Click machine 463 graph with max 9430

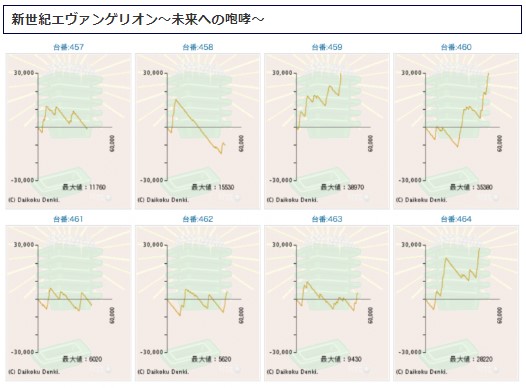(x=327, y=303)
